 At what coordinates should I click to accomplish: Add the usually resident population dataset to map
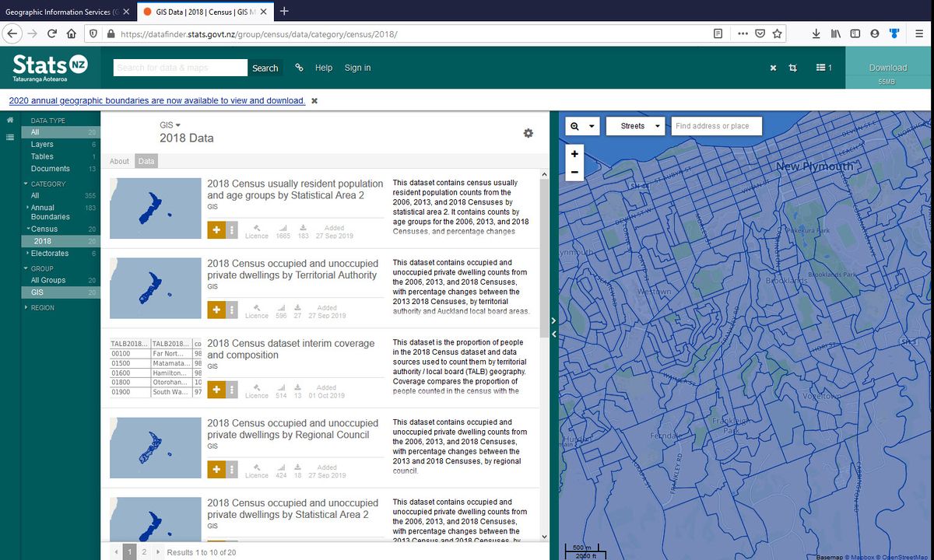tap(216, 229)
